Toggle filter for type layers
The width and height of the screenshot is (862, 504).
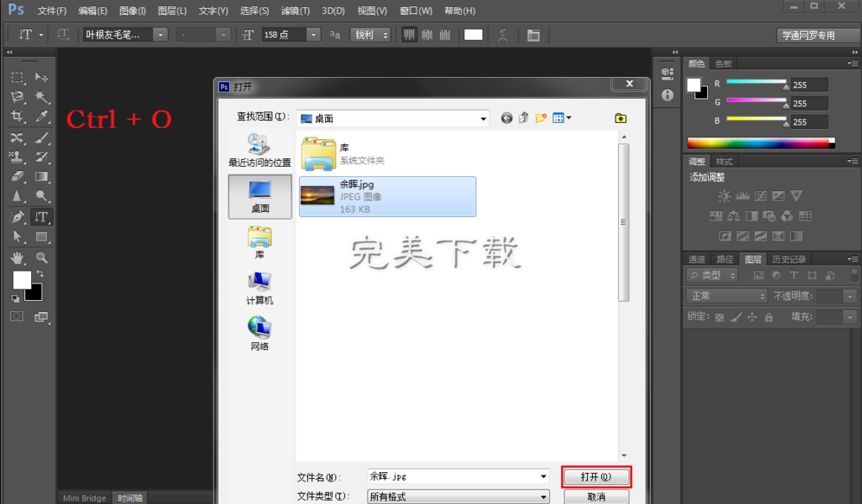tap(794, 276)
